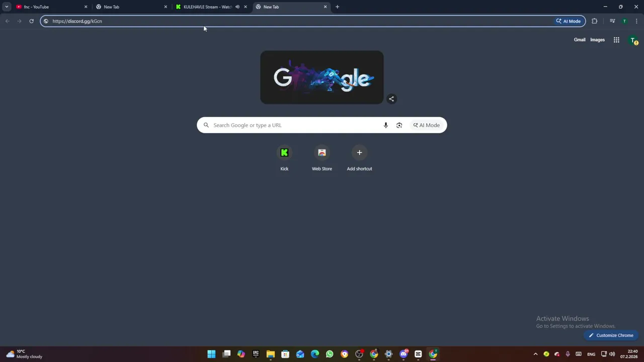Open Microsoft Edge from the taskbar

click(315, 354)
